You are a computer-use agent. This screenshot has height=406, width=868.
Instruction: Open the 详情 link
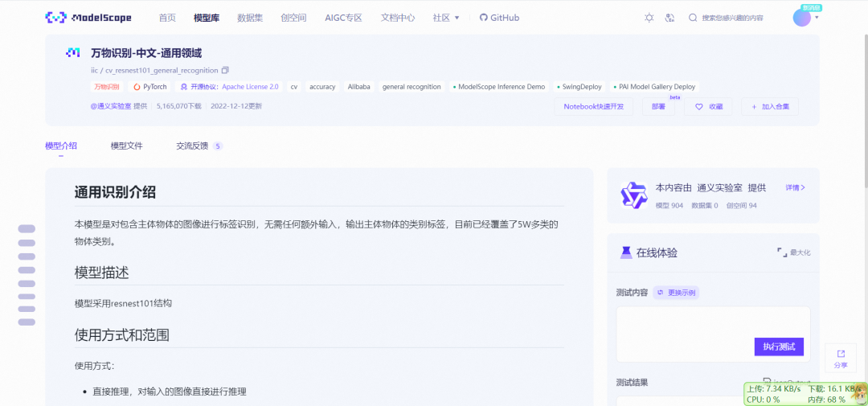796,188
